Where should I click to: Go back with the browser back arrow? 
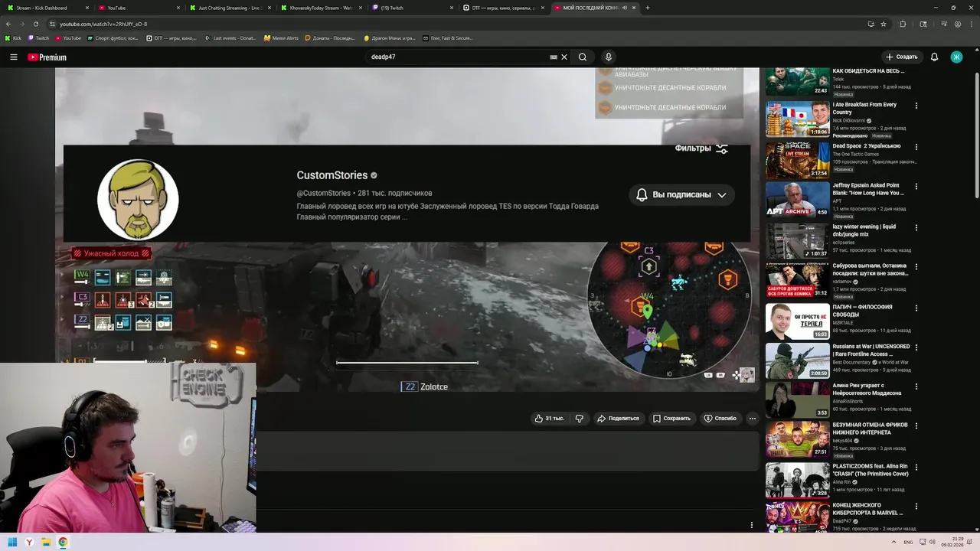[8, 24]
